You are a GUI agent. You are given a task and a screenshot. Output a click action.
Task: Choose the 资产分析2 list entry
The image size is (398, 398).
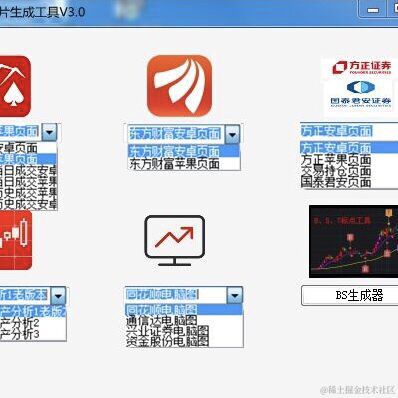33,323
